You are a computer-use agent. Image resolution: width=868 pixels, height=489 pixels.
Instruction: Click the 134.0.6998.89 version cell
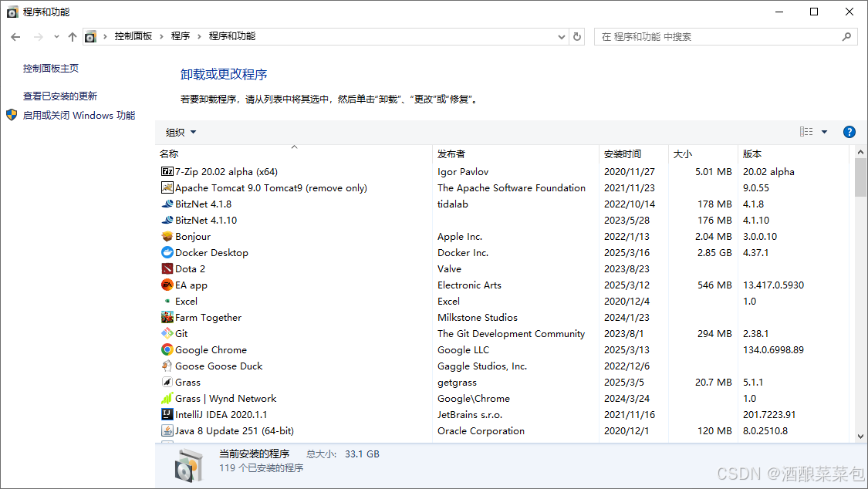point(773,349)
